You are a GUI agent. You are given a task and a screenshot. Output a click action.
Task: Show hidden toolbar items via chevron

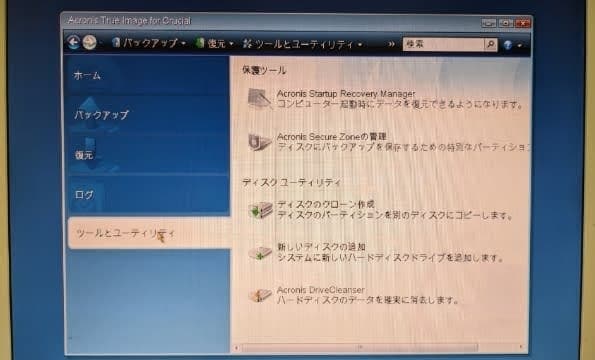coord(391,44)
